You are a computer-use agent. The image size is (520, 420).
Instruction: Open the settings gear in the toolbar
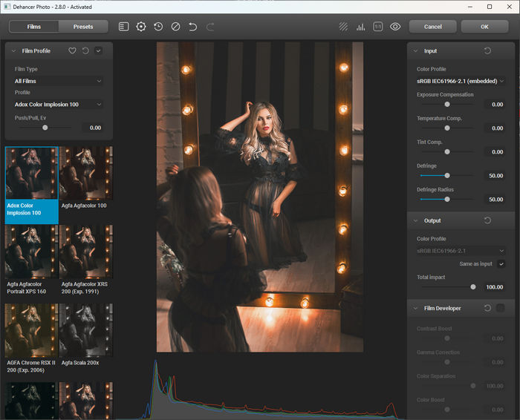tap(141, 27)
